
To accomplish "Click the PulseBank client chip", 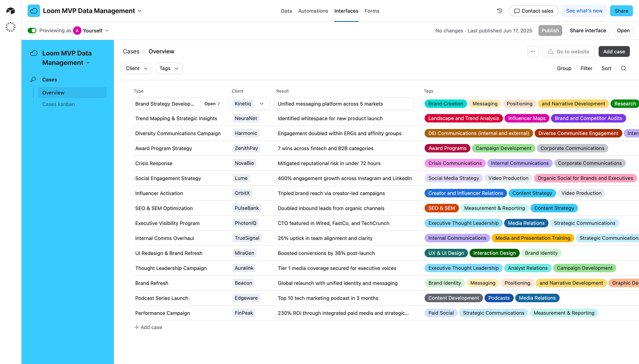I will (247, 208).
